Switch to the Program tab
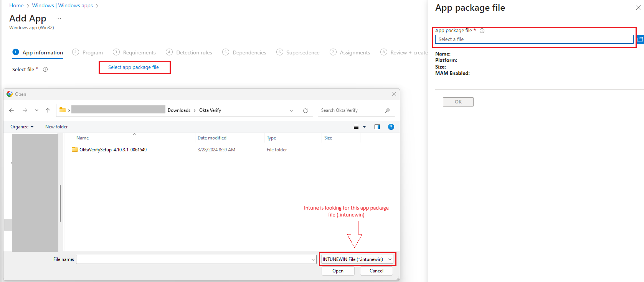The width and height of the screenshot is (644, 282). [x=92, y=52]
